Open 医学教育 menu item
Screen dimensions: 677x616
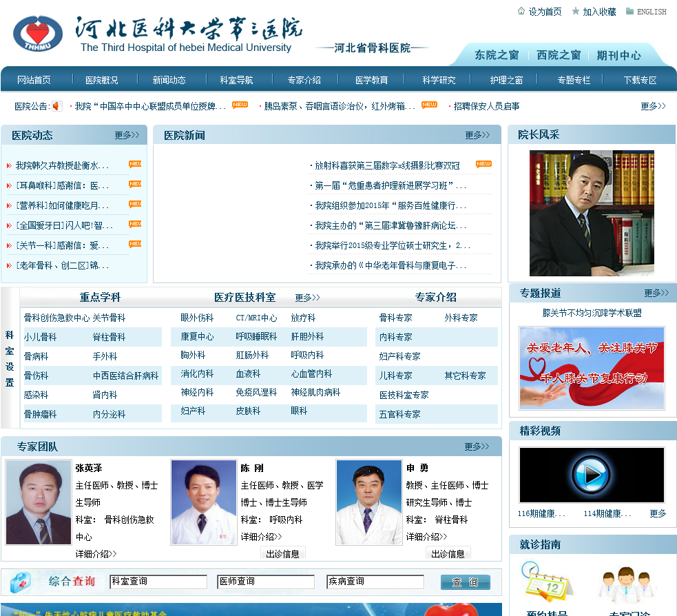[371, 80]
